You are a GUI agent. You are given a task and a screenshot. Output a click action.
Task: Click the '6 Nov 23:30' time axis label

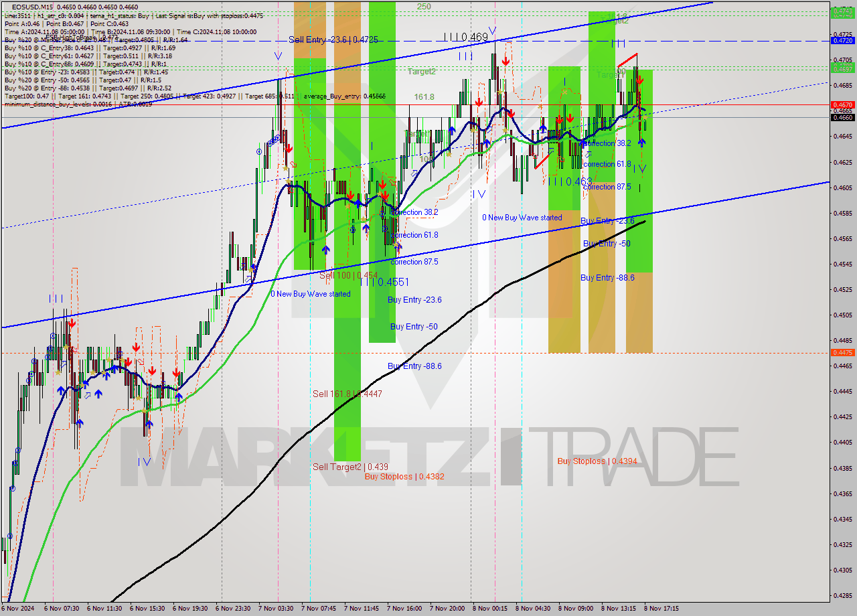(x=233, y=609)
